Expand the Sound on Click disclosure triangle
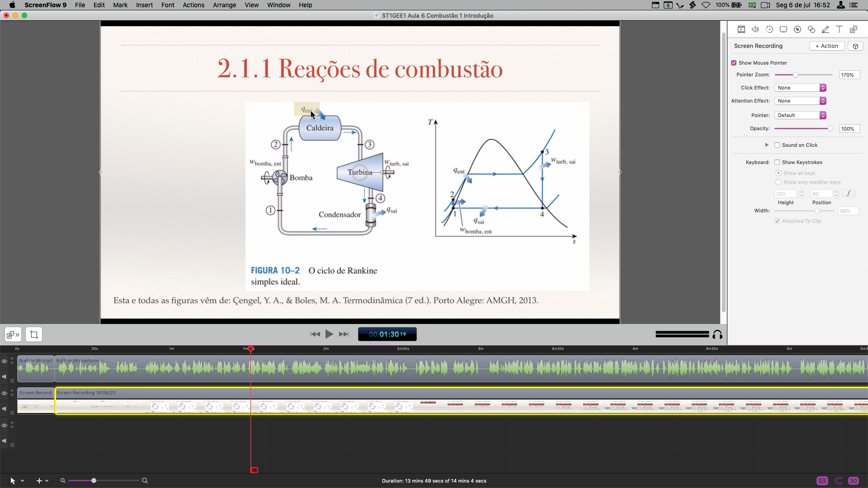Image resolution: width=868 pixels, height=488 pixels. pos(767,145)
